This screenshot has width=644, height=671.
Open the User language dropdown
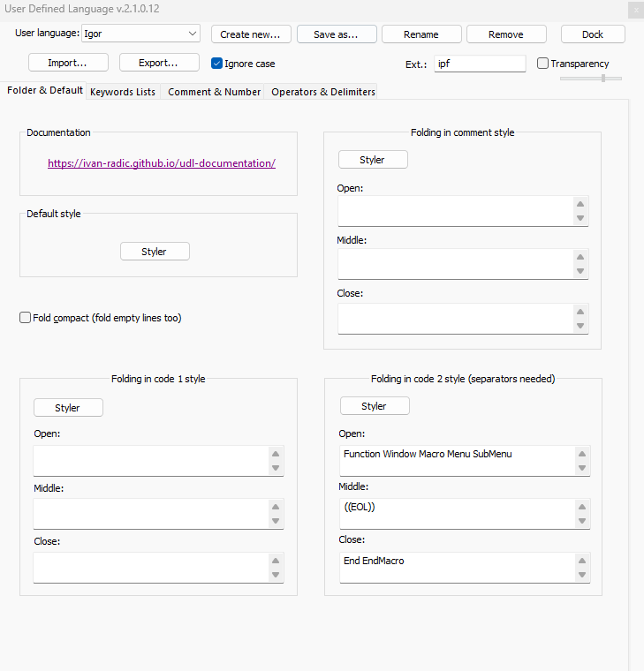tap(141, 34)
